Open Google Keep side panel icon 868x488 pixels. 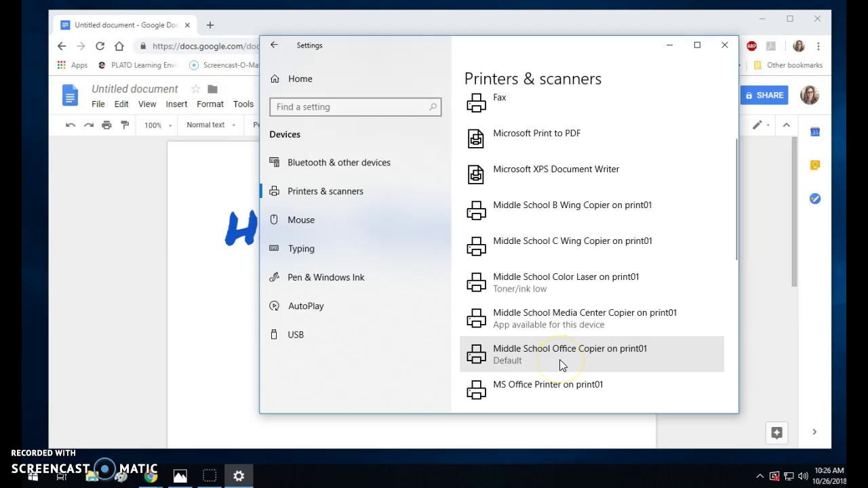[x=815, y=165]
